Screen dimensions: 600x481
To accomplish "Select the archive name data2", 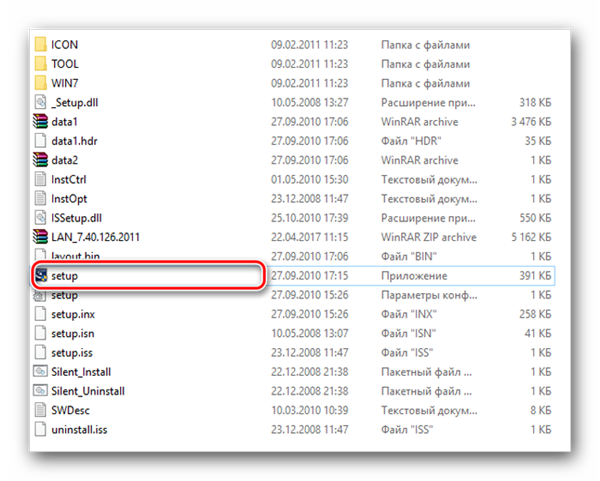I will [x=64, y=160].
